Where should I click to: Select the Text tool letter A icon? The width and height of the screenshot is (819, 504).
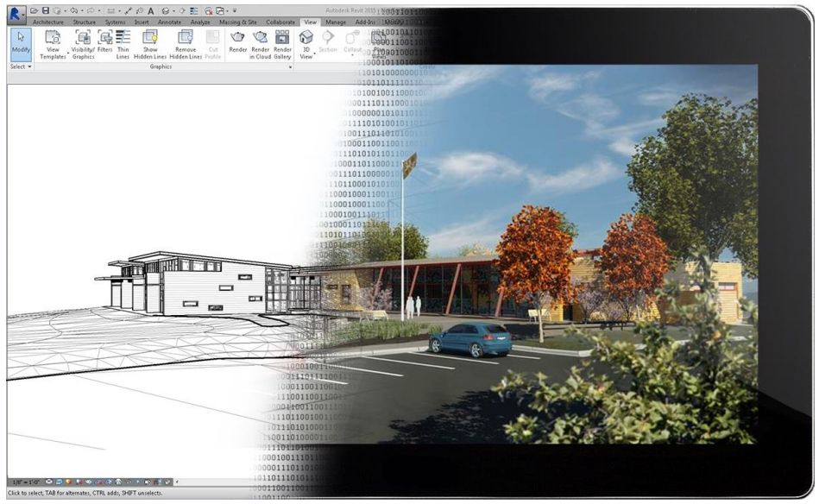(x=151, y=11)
